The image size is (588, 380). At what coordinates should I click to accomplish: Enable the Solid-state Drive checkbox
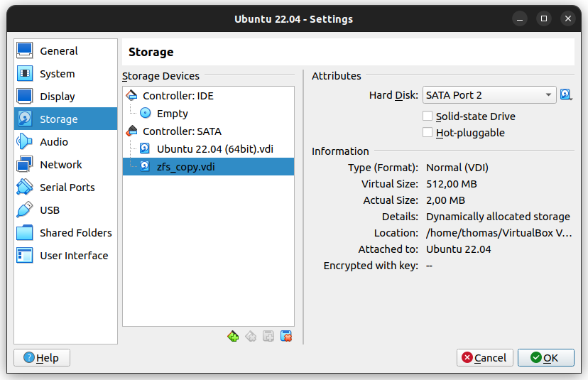tap(428, 116)
